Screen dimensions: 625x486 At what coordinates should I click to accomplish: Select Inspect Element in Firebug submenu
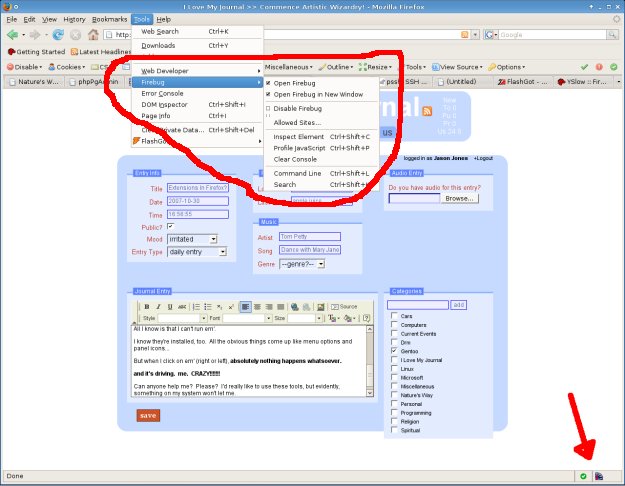click(321, 137)
